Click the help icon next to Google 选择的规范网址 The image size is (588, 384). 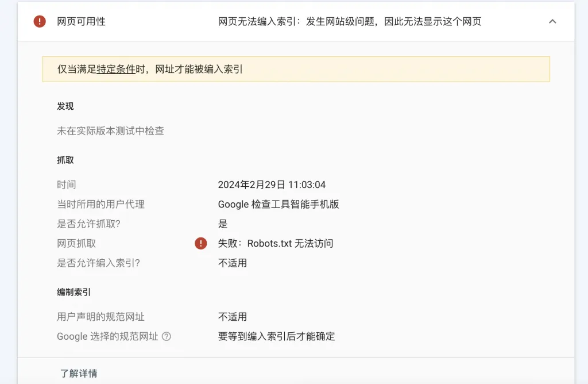pyautogui.click(x=167, y=336)
